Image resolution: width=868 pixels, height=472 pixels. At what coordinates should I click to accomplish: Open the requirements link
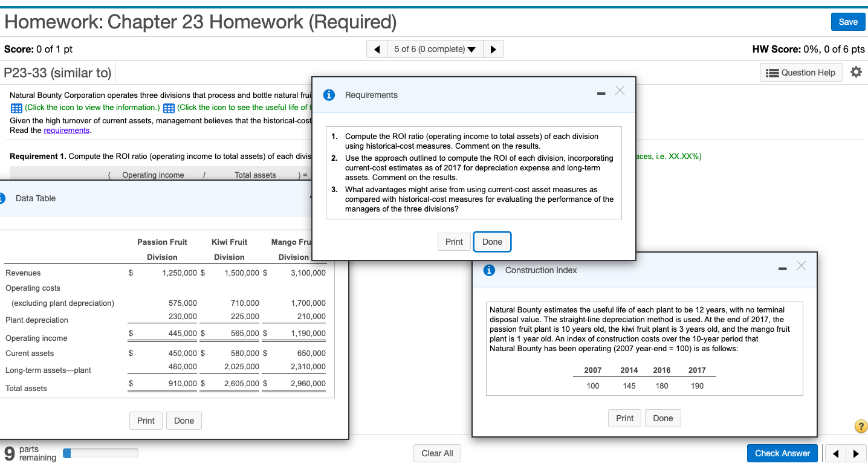coord(66,130)
